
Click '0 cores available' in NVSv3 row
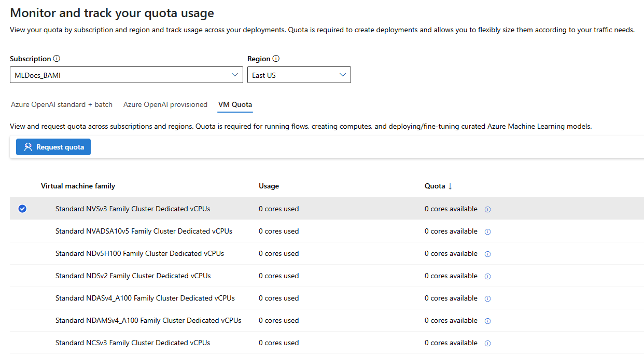point(451,209)
